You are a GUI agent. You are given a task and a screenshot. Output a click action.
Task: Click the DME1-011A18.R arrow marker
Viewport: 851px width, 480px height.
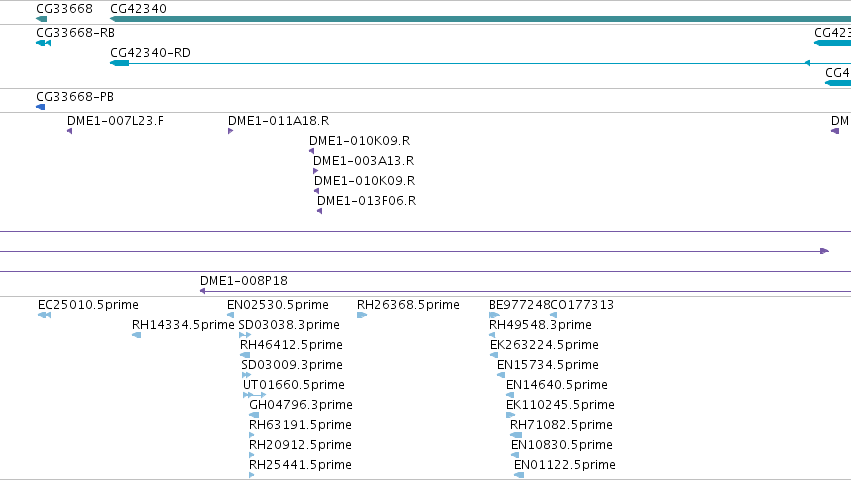231,131
